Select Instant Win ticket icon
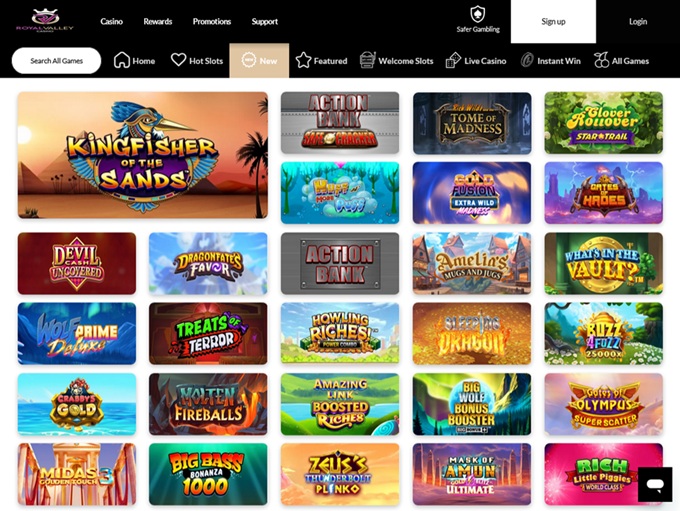Image resolution: width=680 pixels, height=511 pixels. coord(526,60)
